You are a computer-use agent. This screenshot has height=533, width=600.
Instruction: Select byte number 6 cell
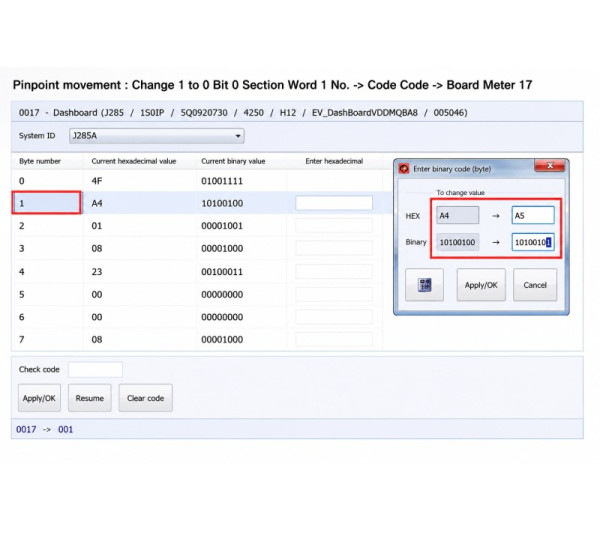(48, 317)
